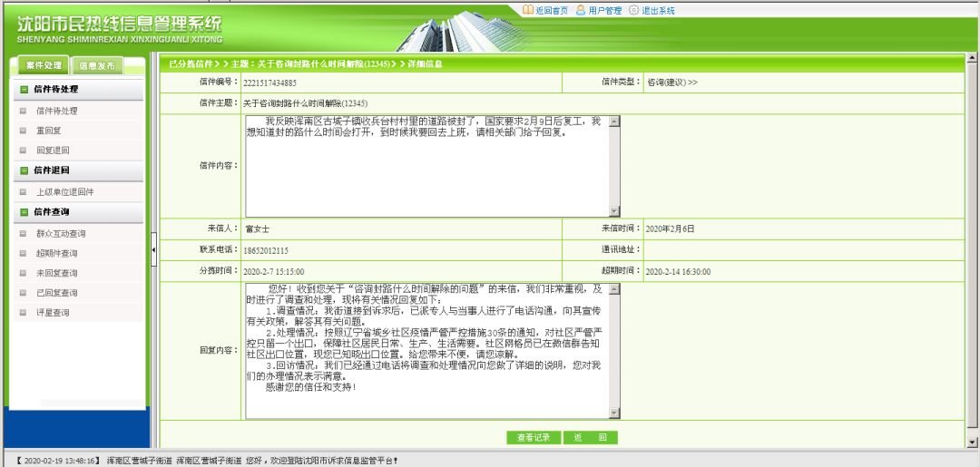The width and height of the screenshot is (980, 467).
Task: Click the 信件内容 scrollbar down arrow
Action: tap(615, 211)
